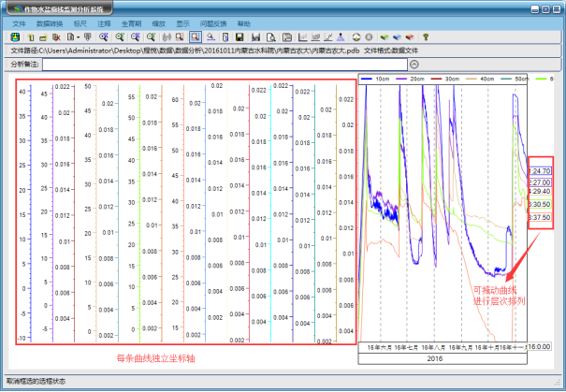Screen dimensions: 566x392
Task: Click the 16年十月 time axis label
Action: [x=487, y=348]
